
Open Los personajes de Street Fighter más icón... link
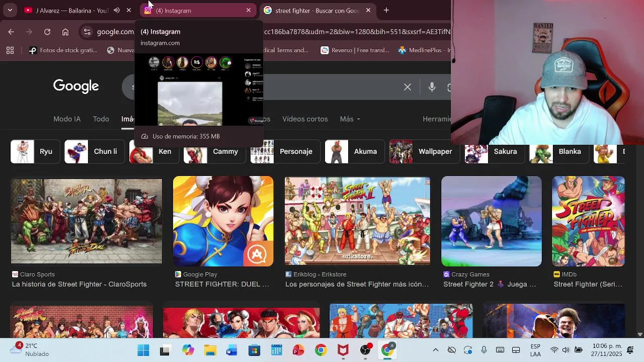pyautogui.click(x=357, y=284)
